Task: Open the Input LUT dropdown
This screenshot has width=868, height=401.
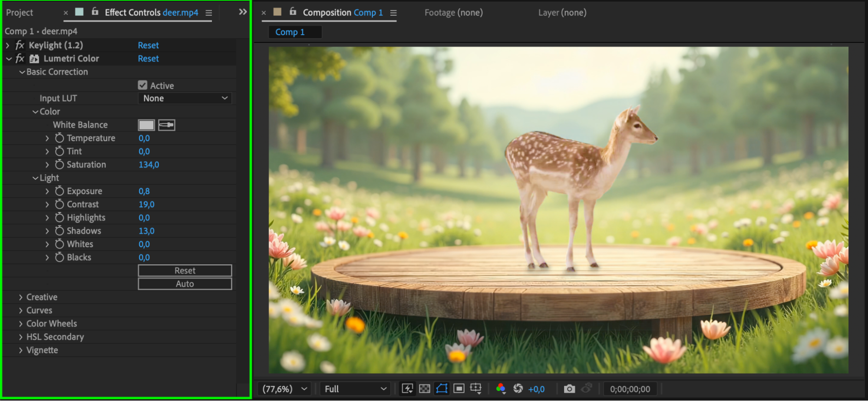Action: pos(185,99)
